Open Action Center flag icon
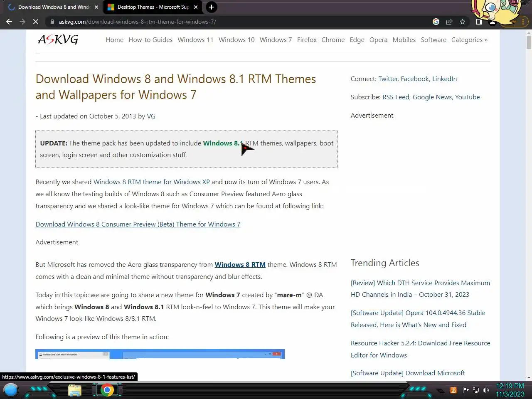 click(x=465, y=390)
